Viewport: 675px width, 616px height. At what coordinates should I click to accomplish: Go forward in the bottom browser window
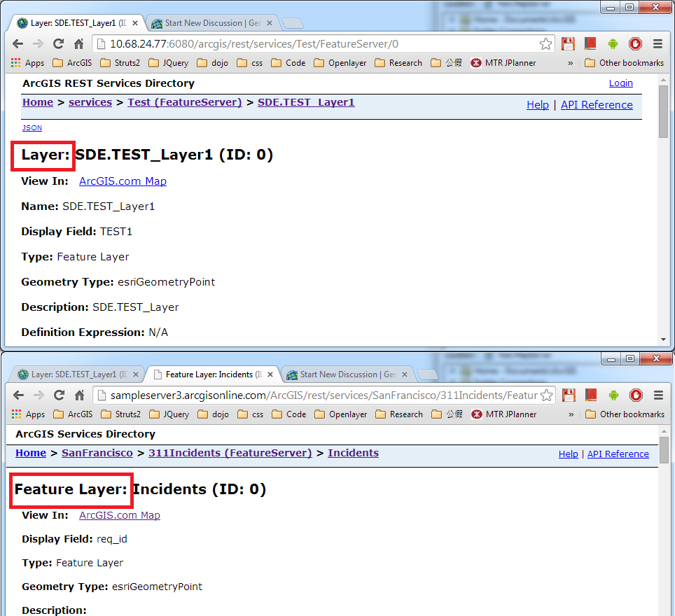coord(39,395)
